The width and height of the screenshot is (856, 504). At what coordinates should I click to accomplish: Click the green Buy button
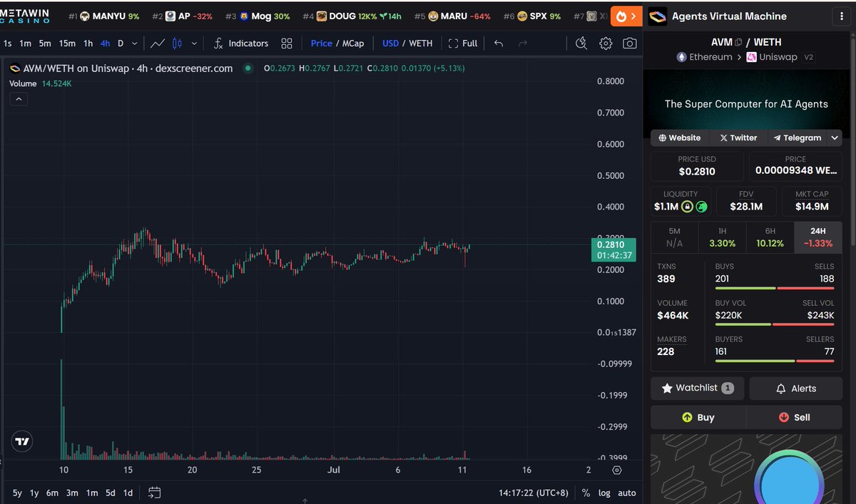pyautogui.click(x=698, y=417)
